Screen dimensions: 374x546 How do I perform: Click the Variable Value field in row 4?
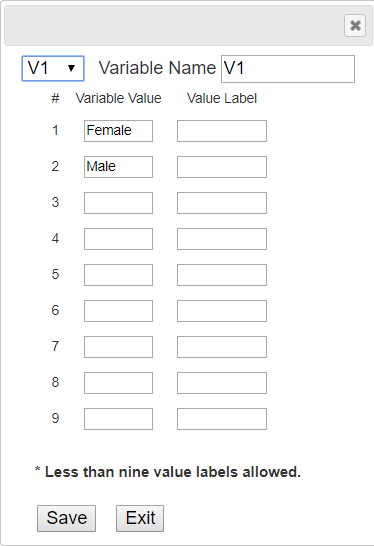[x=118, y=239]
